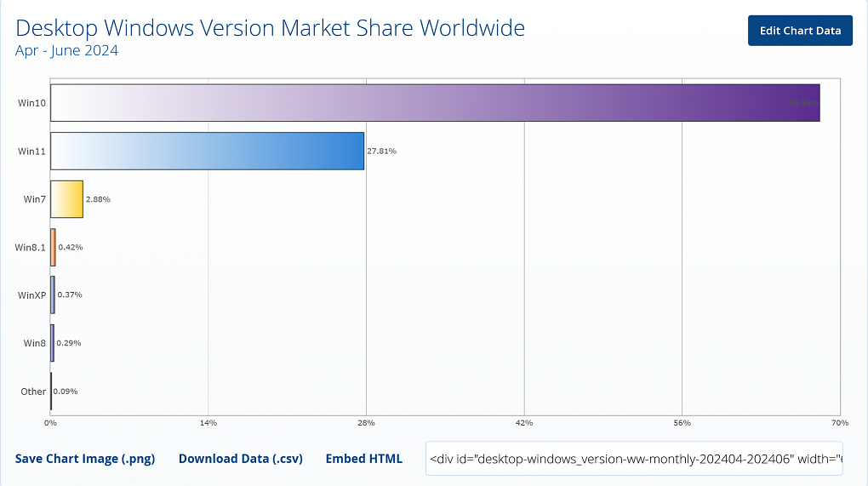Click the Win7 axis label
Image resolution: width=868 pixels, height=486 pixels.
coord(34,199)
